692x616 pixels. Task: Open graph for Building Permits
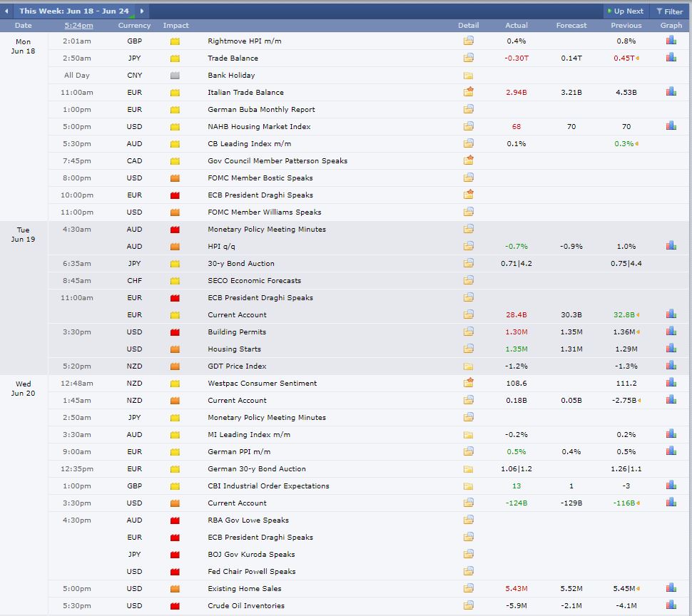point(671,332)
